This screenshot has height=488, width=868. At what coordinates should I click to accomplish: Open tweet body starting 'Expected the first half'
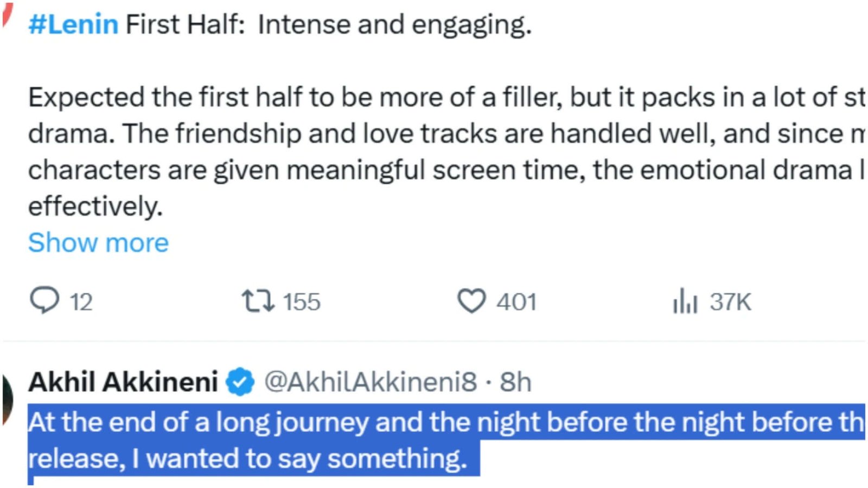point(446,152)
